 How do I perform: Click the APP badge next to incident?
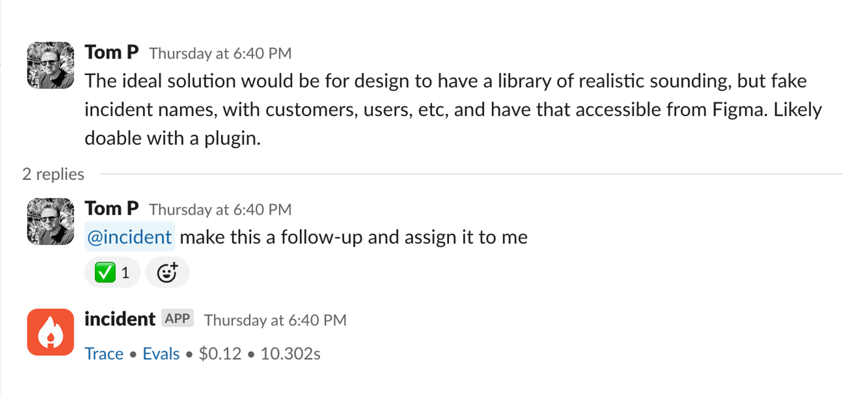[178, 318]
